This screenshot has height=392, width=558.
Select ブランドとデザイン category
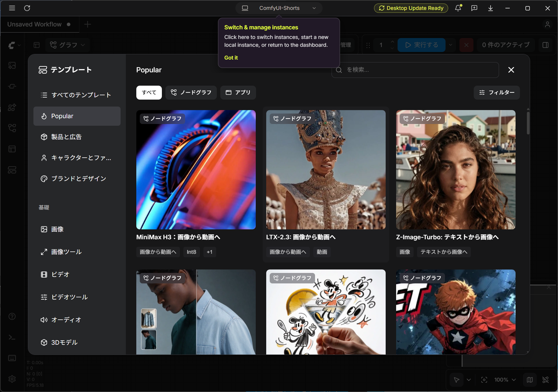pyautogui.click(x=77, y=179)
